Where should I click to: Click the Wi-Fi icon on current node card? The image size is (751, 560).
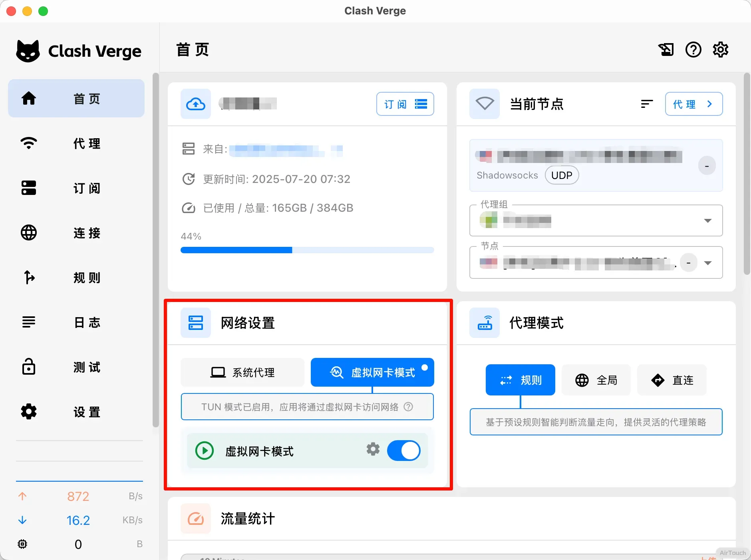pos(484,104)
